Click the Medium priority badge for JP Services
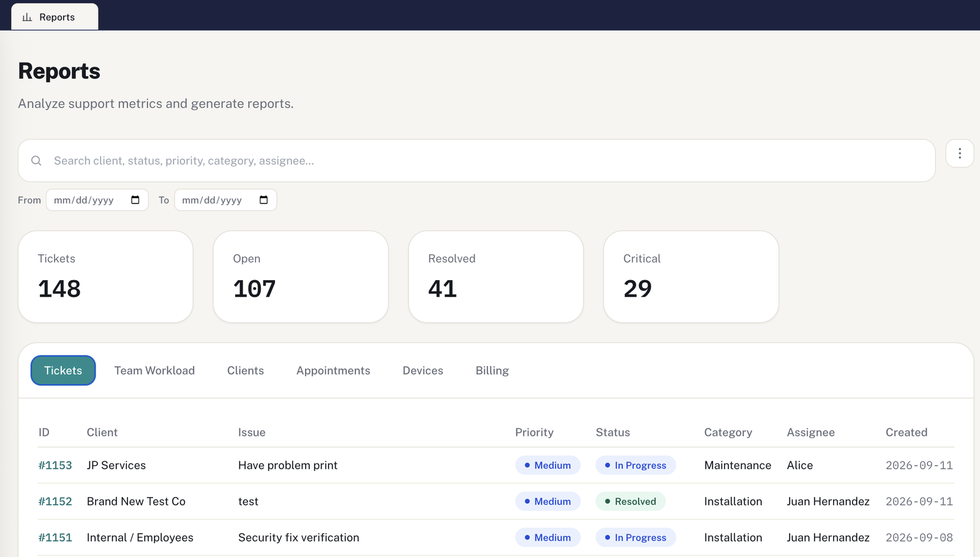This screenshot has height=557, width=980. click(x=548, y=465)
